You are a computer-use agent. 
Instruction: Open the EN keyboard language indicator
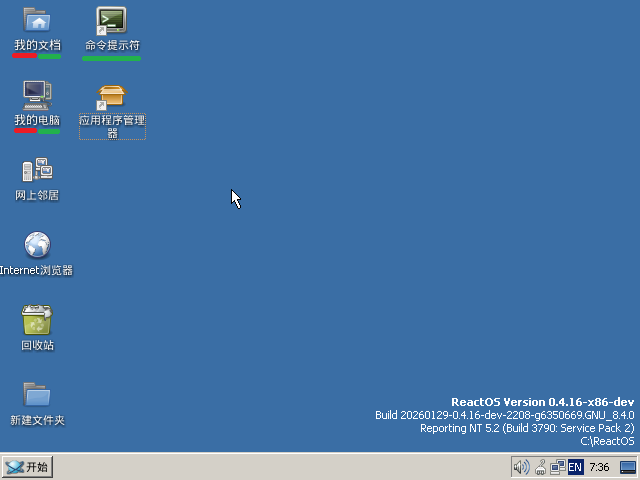[x=575, y=467]
